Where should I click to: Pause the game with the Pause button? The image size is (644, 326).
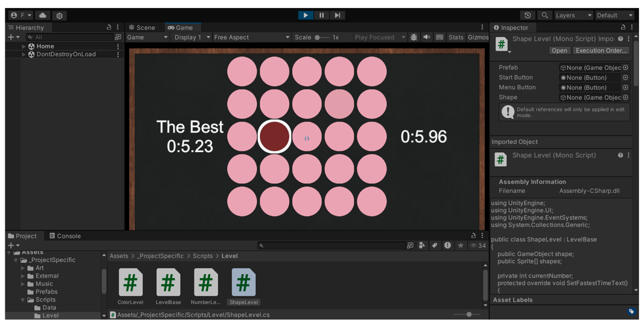(321, 15)
